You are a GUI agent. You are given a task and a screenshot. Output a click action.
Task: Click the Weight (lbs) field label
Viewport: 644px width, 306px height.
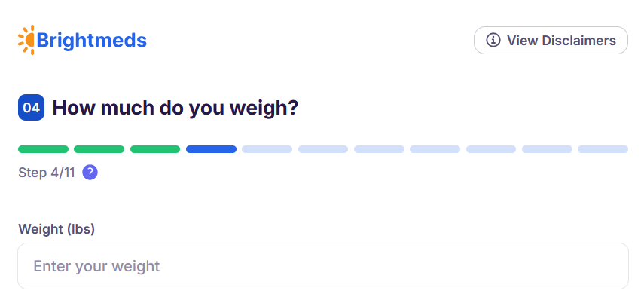click(x=56, y=229)
